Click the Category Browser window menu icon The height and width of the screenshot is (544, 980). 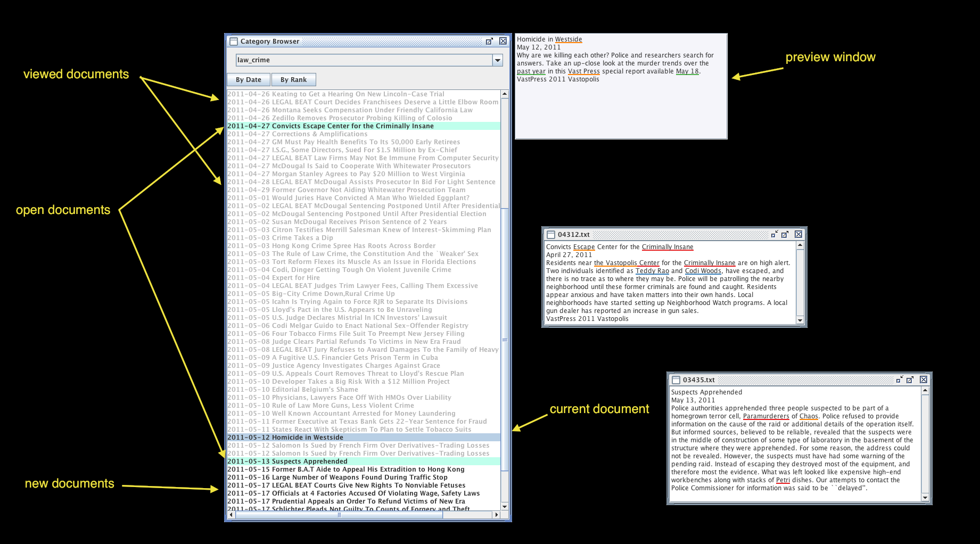tap(234, 42)
